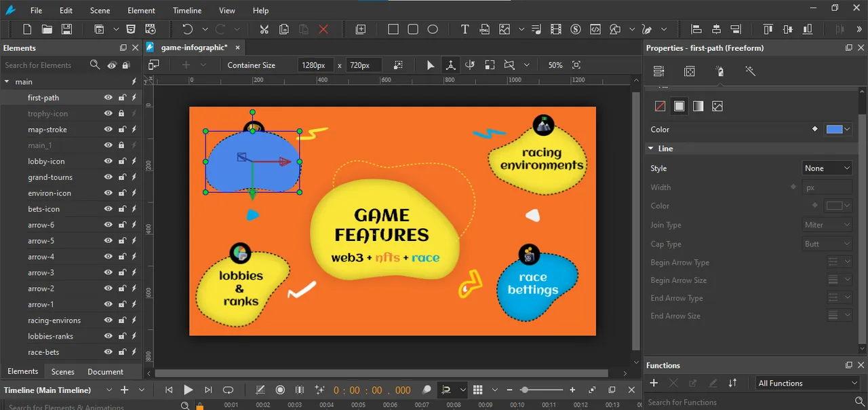Delete selection with the red X icon

tap(323, 29)
